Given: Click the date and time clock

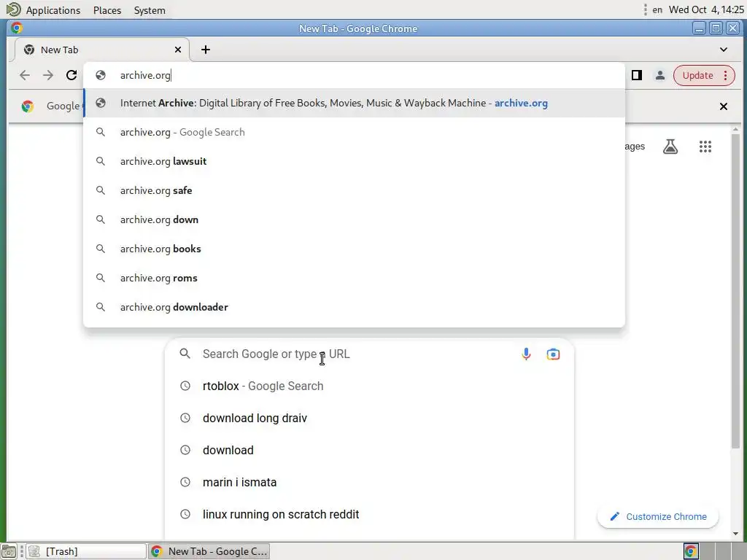Looking at the screenshot, I should point(706,10).
